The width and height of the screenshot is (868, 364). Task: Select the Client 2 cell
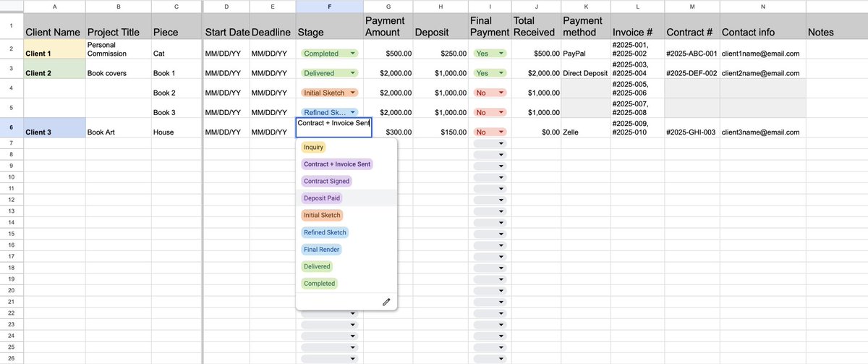tap(54, 69)
